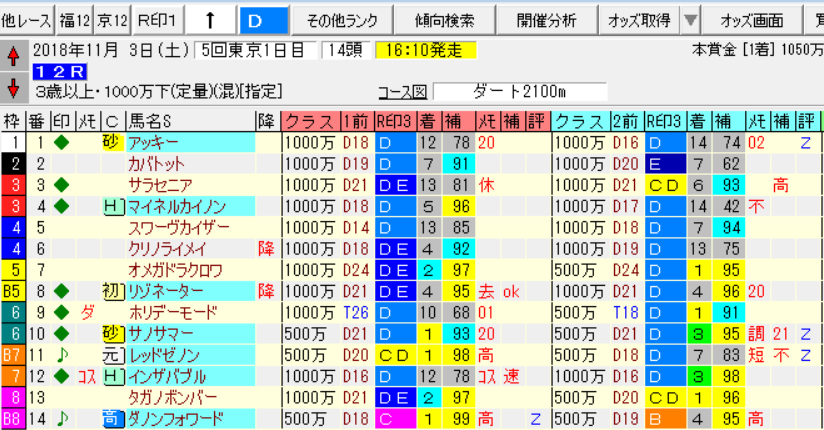The width and height of the screenshot is (824, 430).
Task: Click the 元 badge next to レッドゼノン
Action: pos(113,355)
